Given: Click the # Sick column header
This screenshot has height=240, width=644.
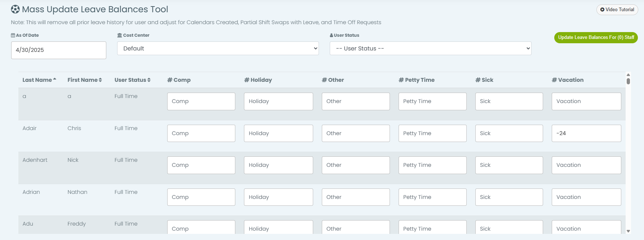Looking at the screenshot, I should pos(484,80).
